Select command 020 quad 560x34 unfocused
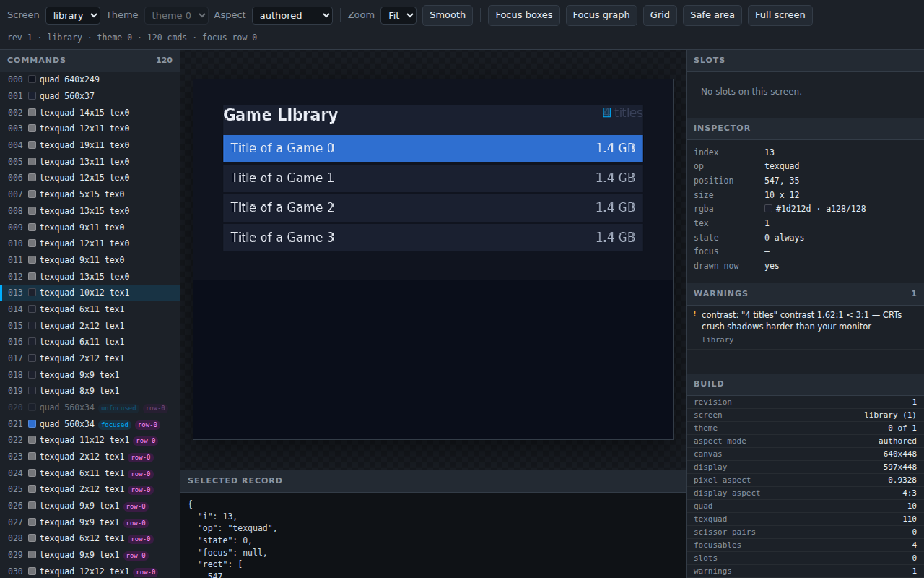Image resolution: width=924 pixels, height=578 pixels. click(x=90, y=407)
